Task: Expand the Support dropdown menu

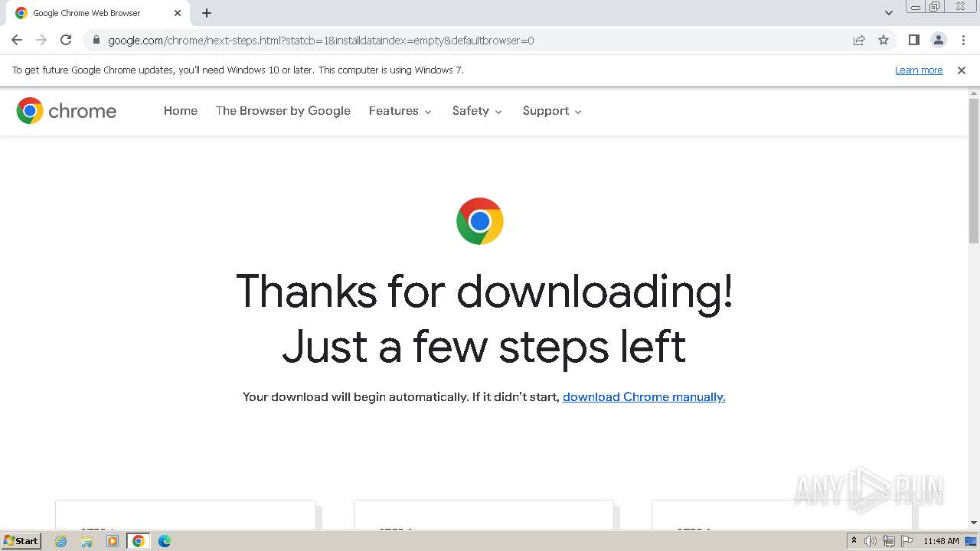Action: pos(552,111)
